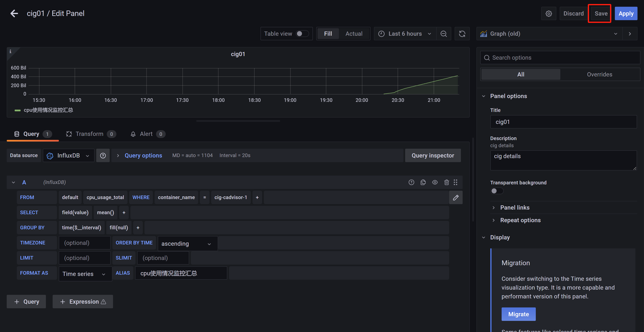
Task: Toggle cpu使用情况监控汇总 series in legend
Action: pos(48,110)
